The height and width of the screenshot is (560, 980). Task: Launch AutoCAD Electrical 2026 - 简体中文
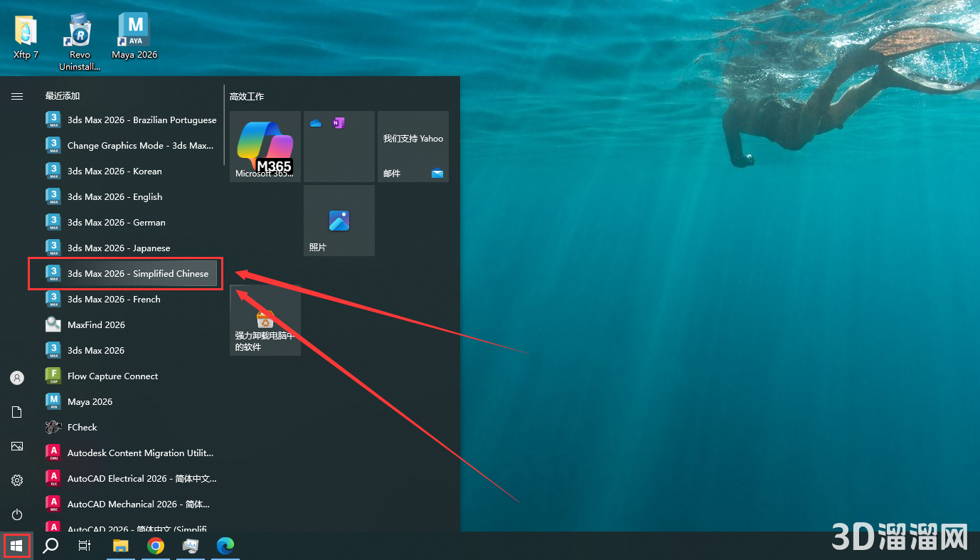(x=130, y=479)
